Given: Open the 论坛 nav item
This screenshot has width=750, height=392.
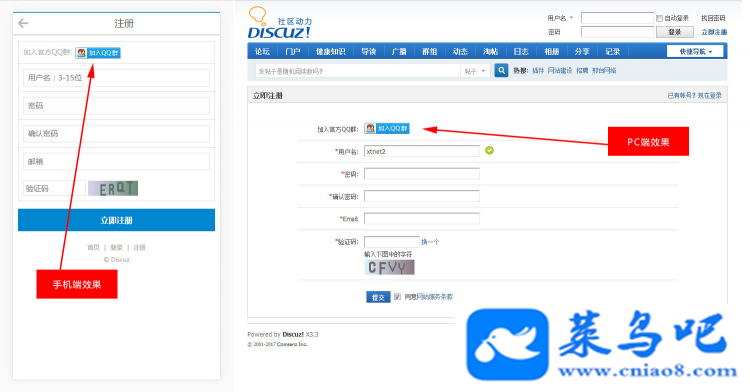Looking at the screenshot, I should (263, 52).
